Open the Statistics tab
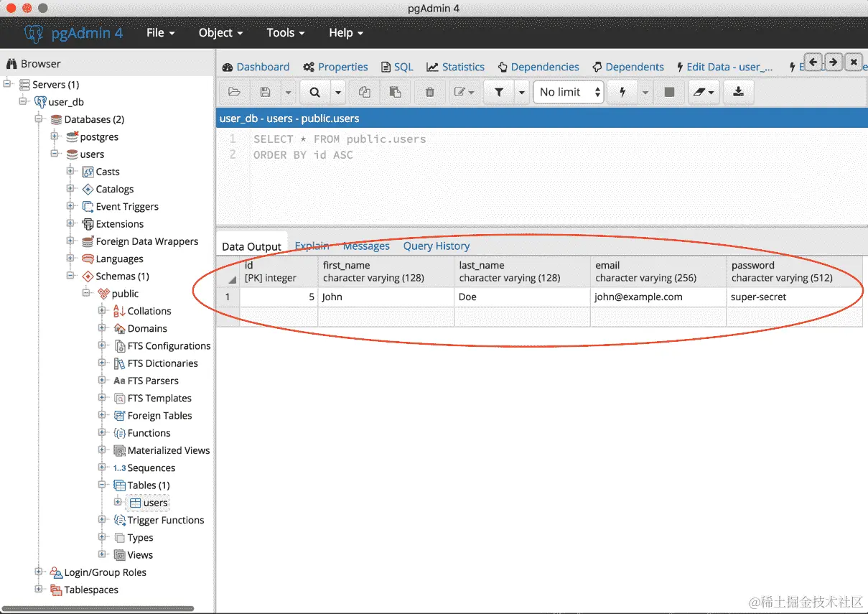The width and height of the screenshot is (868, 614). pos(456,67)
